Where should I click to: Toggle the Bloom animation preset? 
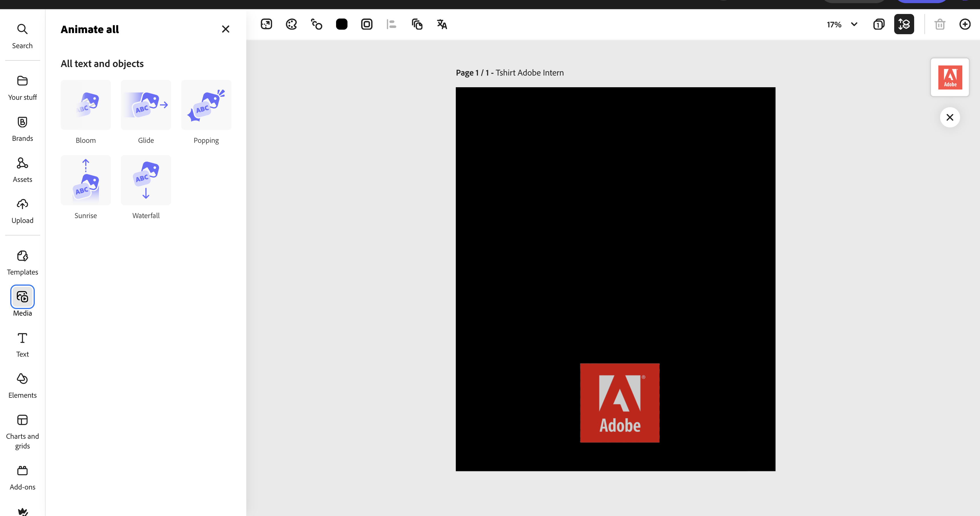[85, 105]
